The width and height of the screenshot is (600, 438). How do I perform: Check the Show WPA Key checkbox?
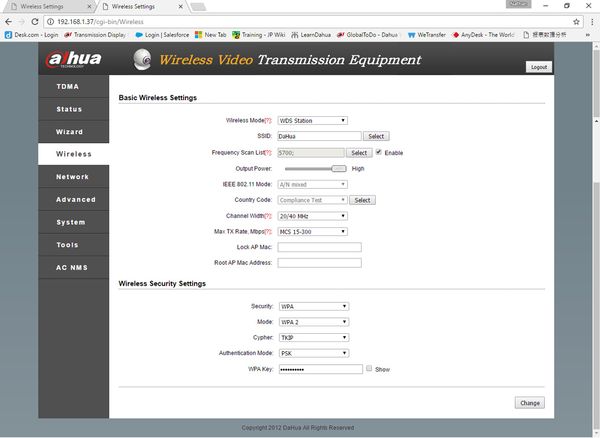[369, 368]
